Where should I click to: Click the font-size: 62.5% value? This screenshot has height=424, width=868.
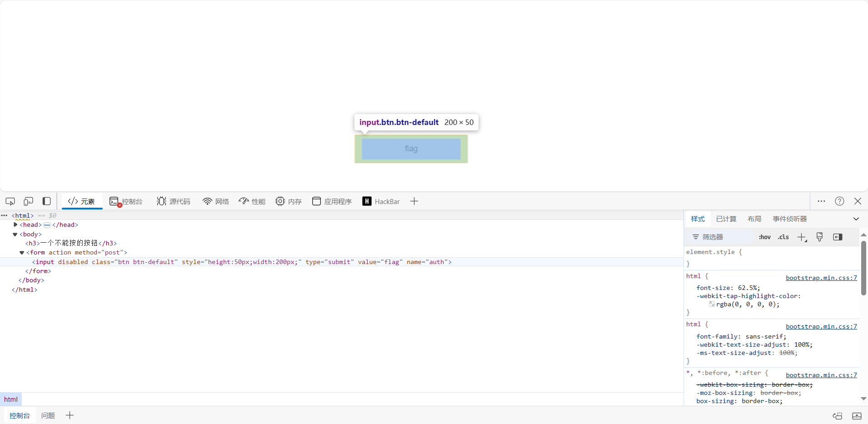[x=748, y=288]
